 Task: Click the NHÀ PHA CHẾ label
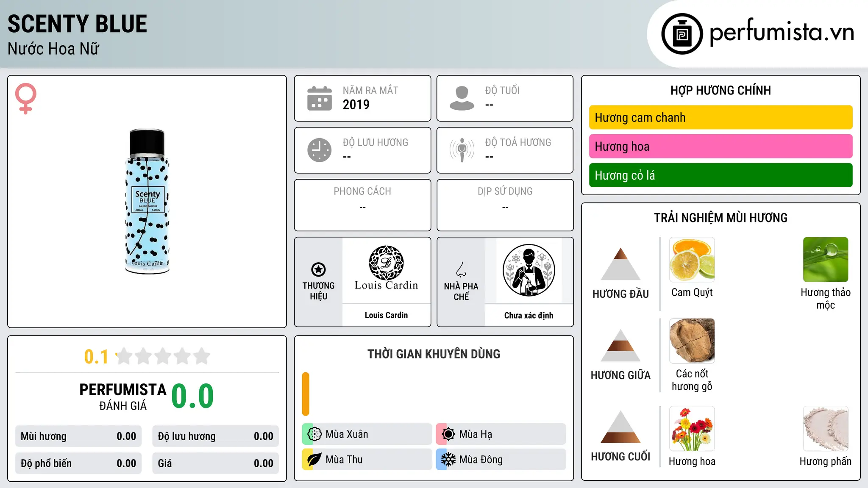coord(461,291)
